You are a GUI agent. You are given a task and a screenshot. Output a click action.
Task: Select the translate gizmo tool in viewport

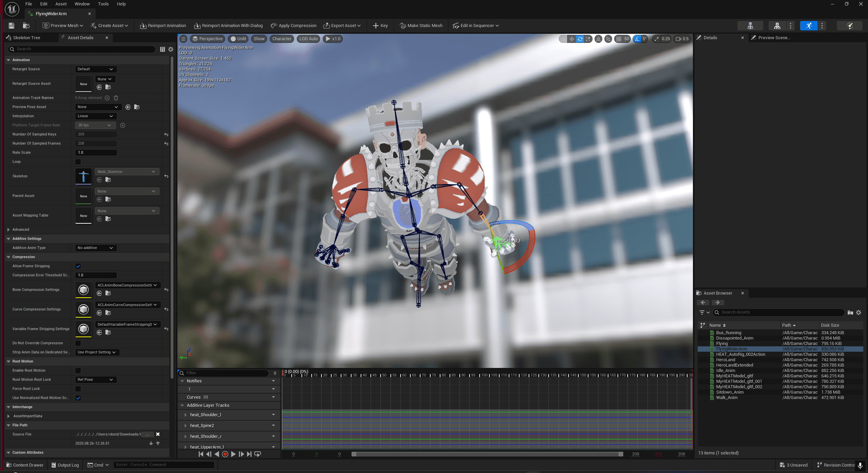(x=572, y=39)
